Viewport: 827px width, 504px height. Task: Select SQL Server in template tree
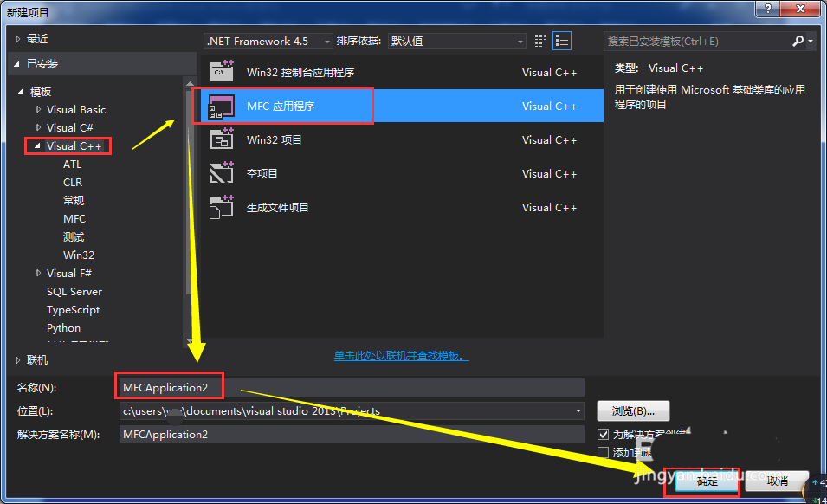(x=74, y=292)
